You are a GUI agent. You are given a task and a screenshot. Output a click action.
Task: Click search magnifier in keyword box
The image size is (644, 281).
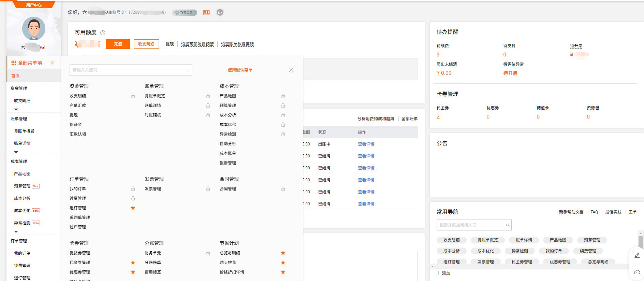pyautogui.click(x=187, y=70)
